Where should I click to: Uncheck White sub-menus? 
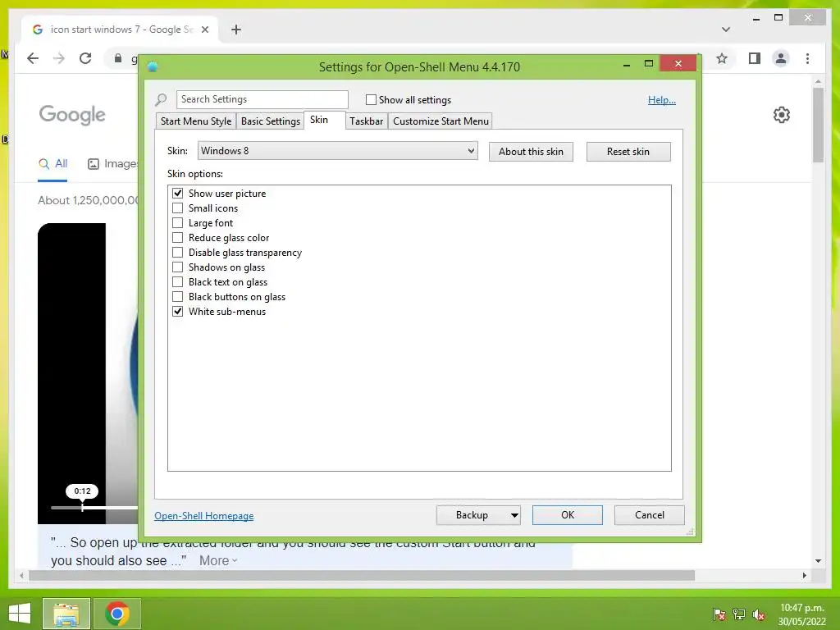(x=177, y=311)
